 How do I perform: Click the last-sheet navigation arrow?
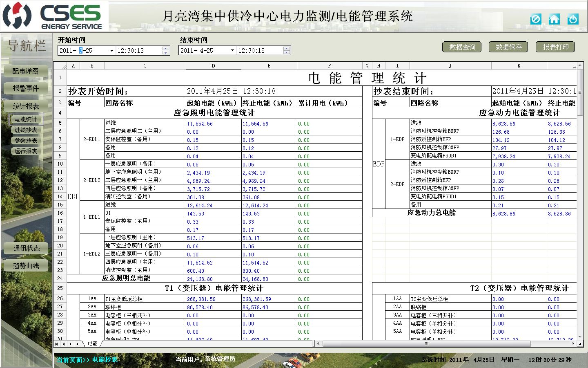pyautogui.click(x=78, y=344)
